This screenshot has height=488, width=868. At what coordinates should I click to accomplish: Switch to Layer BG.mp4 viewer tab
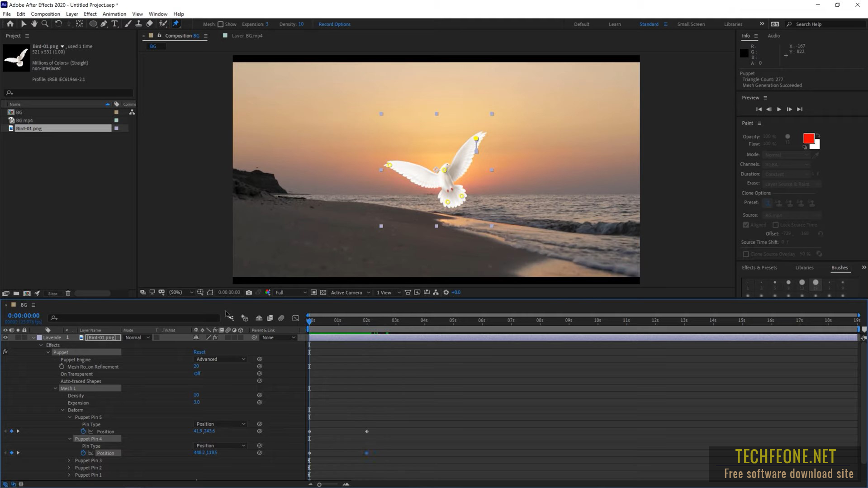point(247,36)
